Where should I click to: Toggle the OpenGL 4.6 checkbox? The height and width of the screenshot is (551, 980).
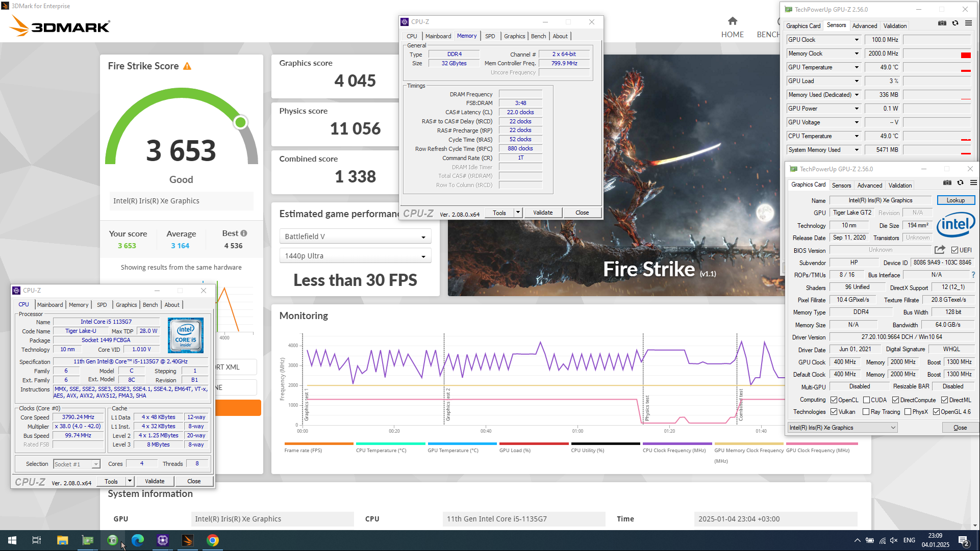(x=936, y=412)
